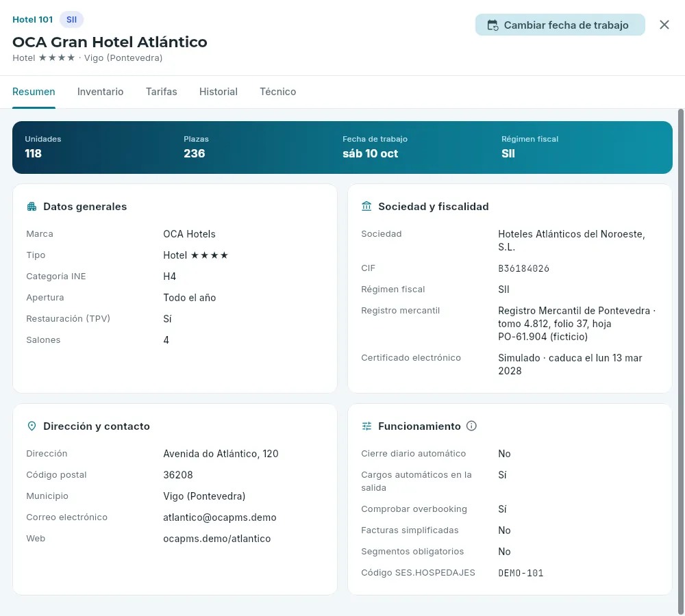Click the building icon beside Datos generales

32,207
